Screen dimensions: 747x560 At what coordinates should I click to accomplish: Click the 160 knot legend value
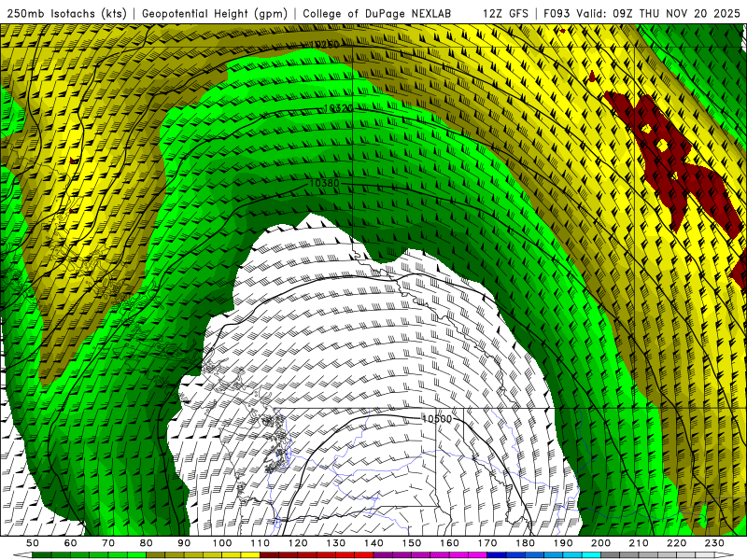pyautogui.click(x=450, y=543)
